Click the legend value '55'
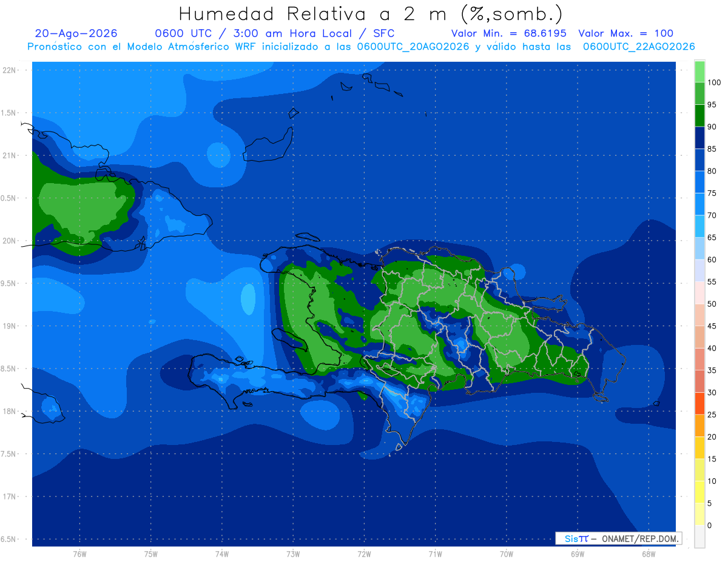 [x=712, y=282]
